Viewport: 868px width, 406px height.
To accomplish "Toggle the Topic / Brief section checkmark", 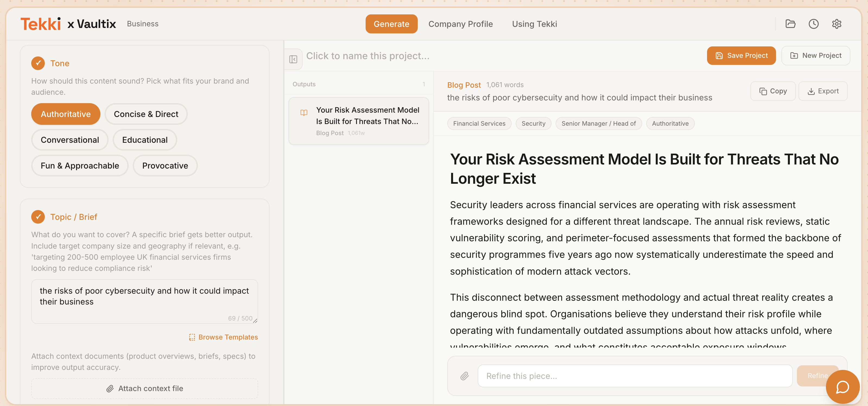I will pyautogui.click(x=38, y=217).
